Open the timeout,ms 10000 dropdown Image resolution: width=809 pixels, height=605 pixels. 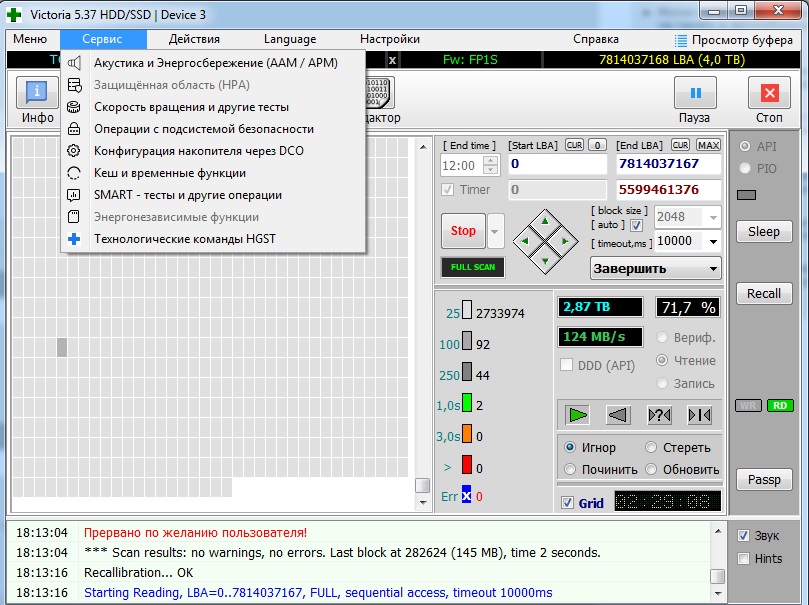[x=713, y=241]
